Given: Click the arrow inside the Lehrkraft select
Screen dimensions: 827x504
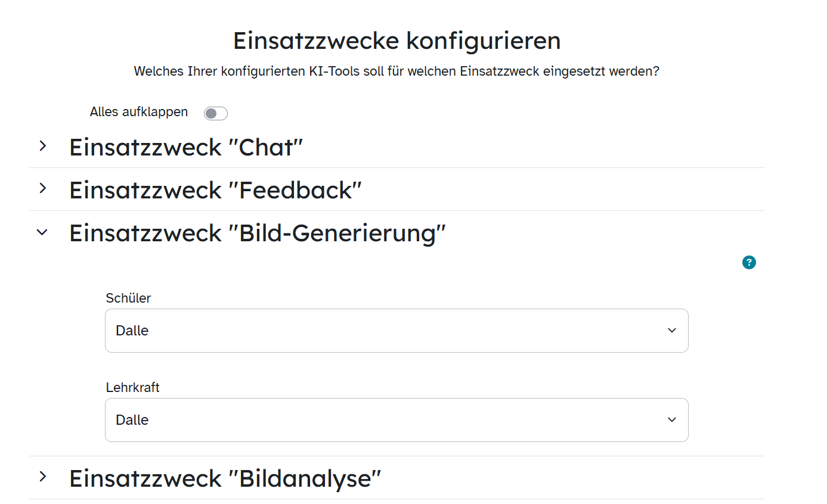Looking at the screenshot, I should point(672,420).
